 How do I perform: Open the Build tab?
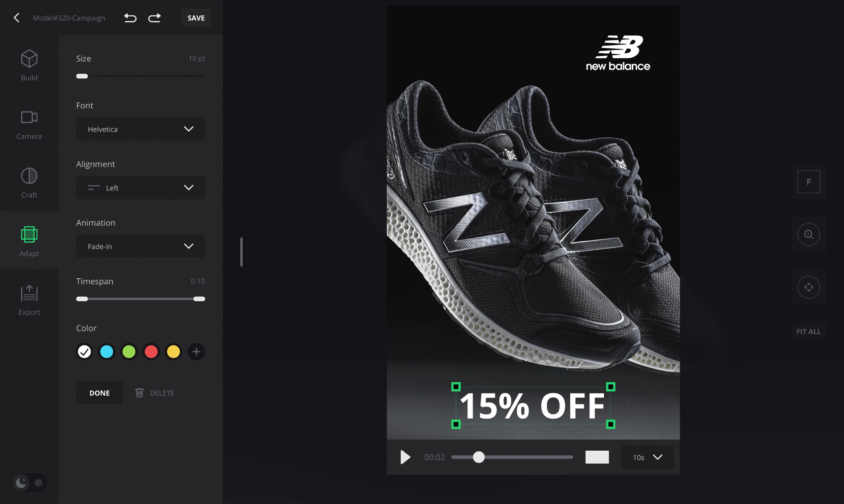pyautogui.click(x=29, y=65)
